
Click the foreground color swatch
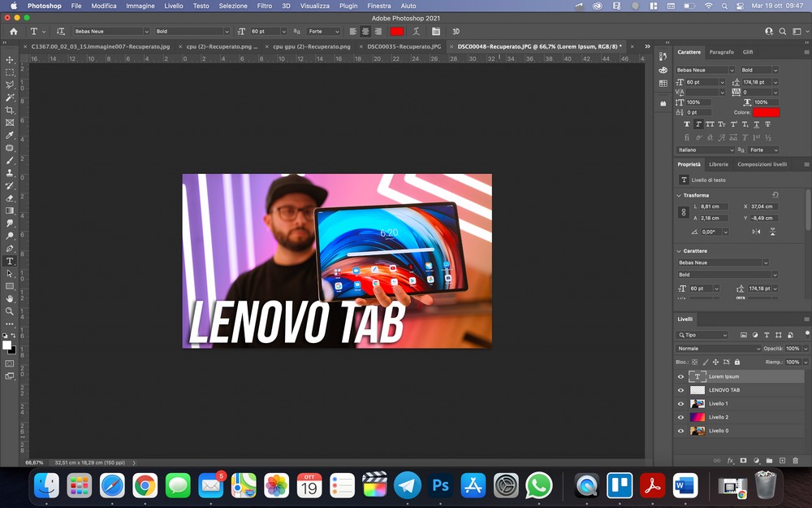(x=6, y=345)
